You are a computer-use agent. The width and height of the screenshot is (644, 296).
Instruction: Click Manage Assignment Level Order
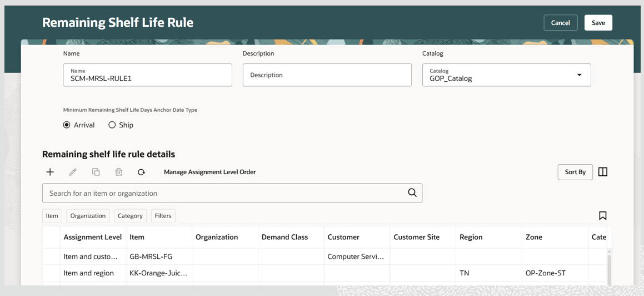[x=210, y=172]
